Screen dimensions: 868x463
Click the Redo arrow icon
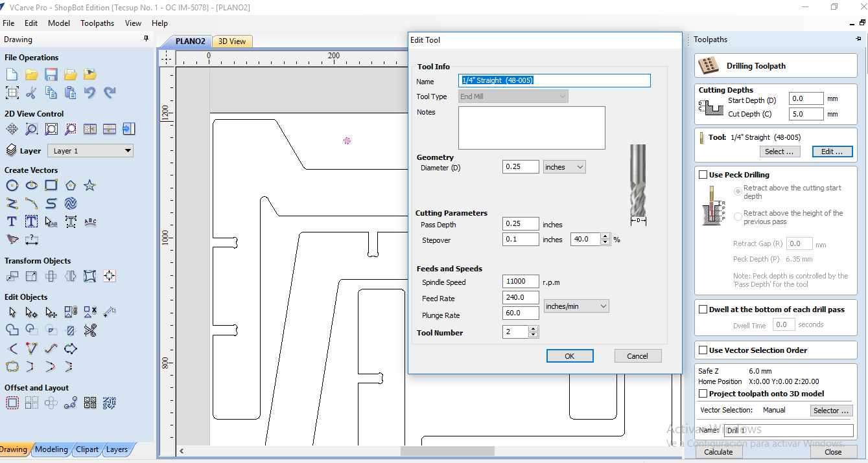(x=110, y=93)
